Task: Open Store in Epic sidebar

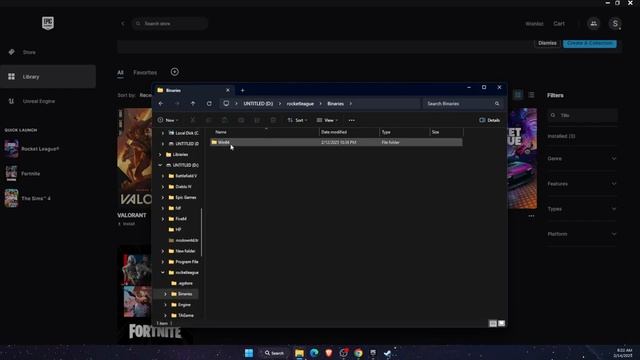Action: pos(48,52)
